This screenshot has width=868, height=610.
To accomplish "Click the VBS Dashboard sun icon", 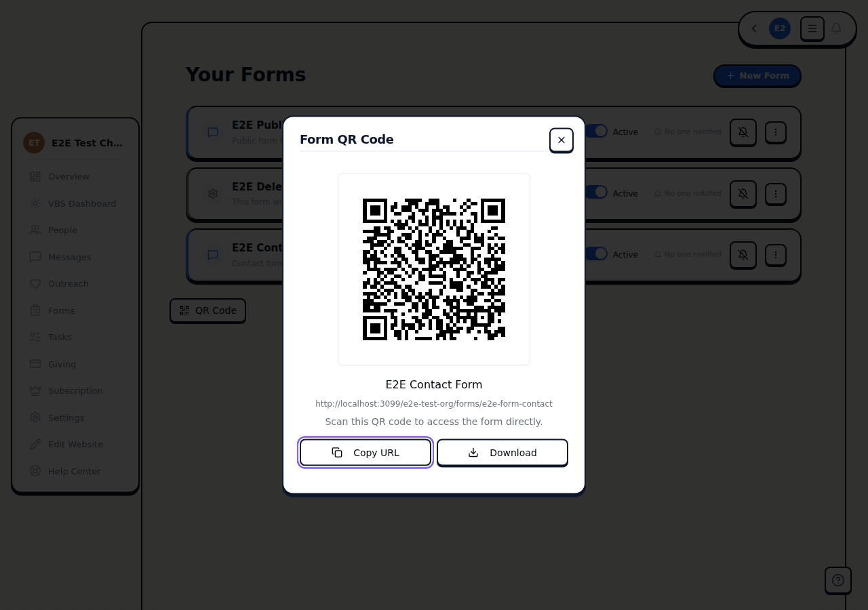I will coord(35,203).
